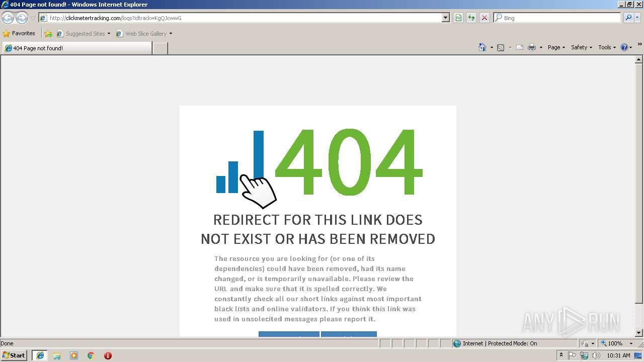Expand the zoom level dropdown arrow
The height and width of the screenshot is (362, 644).
click(x=631, y=343)
